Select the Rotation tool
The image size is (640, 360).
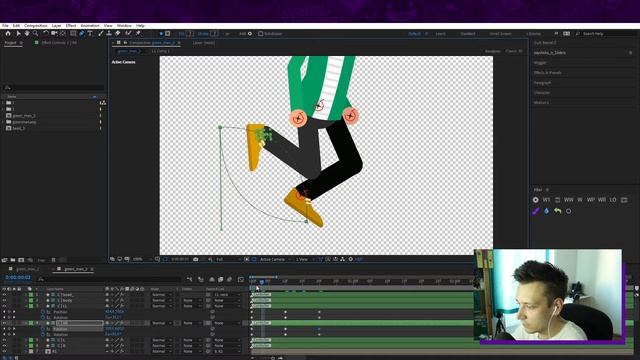point(46,33)
